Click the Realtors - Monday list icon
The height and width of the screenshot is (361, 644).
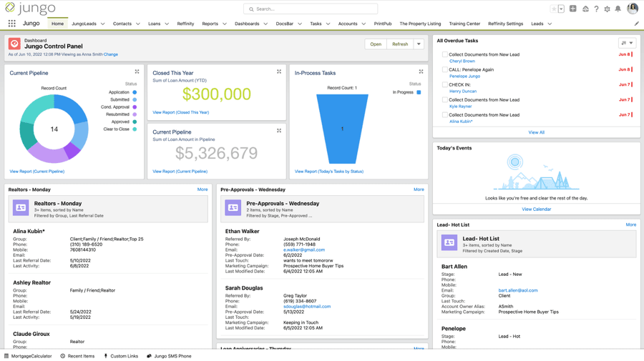21,207
